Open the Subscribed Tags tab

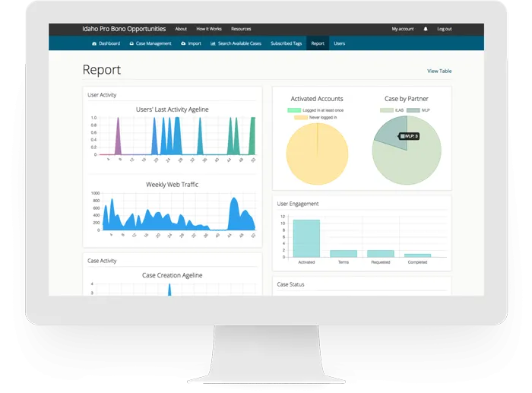pyautogui.click(x=286, y=43)
